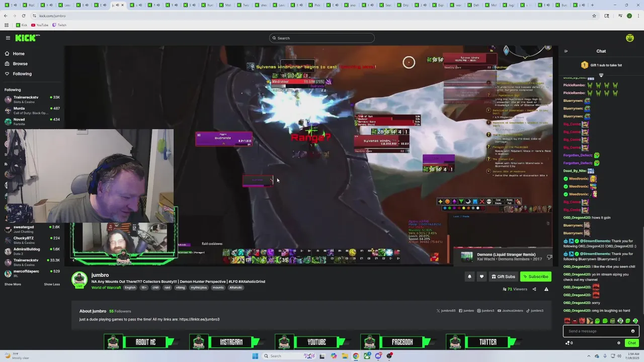This screenshot has width=644, height=362.
Task: Click the KICK logo
Action: click(27, 38)
